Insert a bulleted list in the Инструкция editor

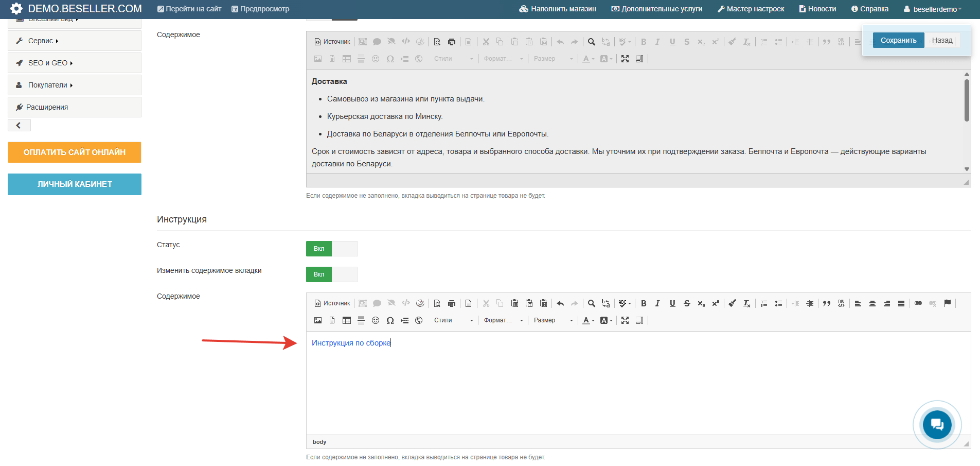tap(778, 303)
